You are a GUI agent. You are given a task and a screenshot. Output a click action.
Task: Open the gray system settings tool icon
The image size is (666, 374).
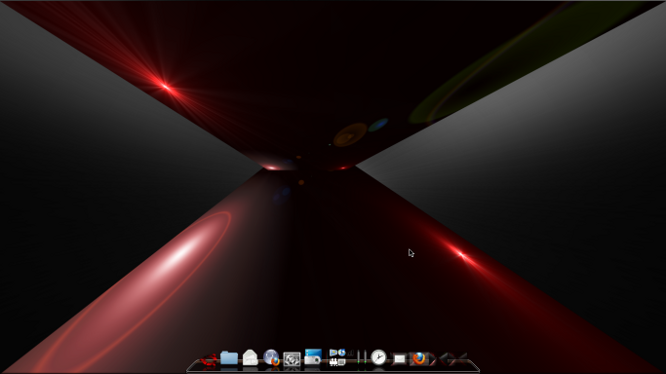pos(292,359)
